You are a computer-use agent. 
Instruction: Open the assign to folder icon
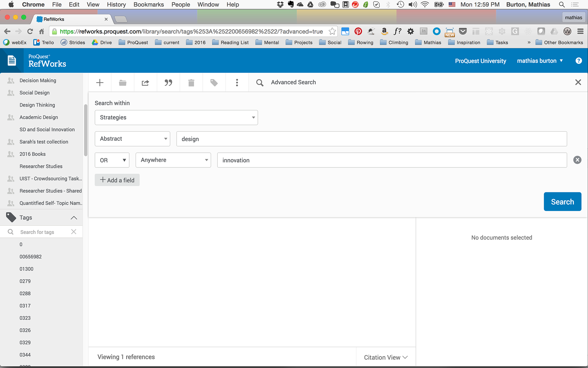point(123,82)
